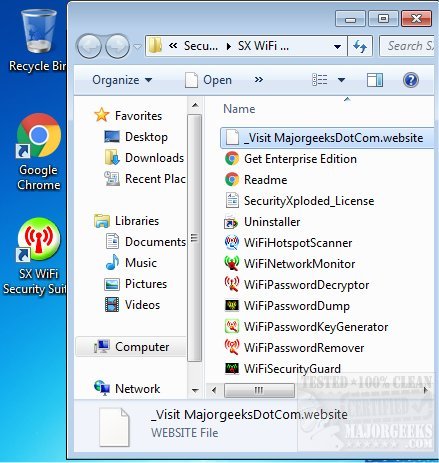Click the navigation pane vertical scrollbar thumb
The height and width of the screenshot is (463, 439).
click(x=195, y=238)
